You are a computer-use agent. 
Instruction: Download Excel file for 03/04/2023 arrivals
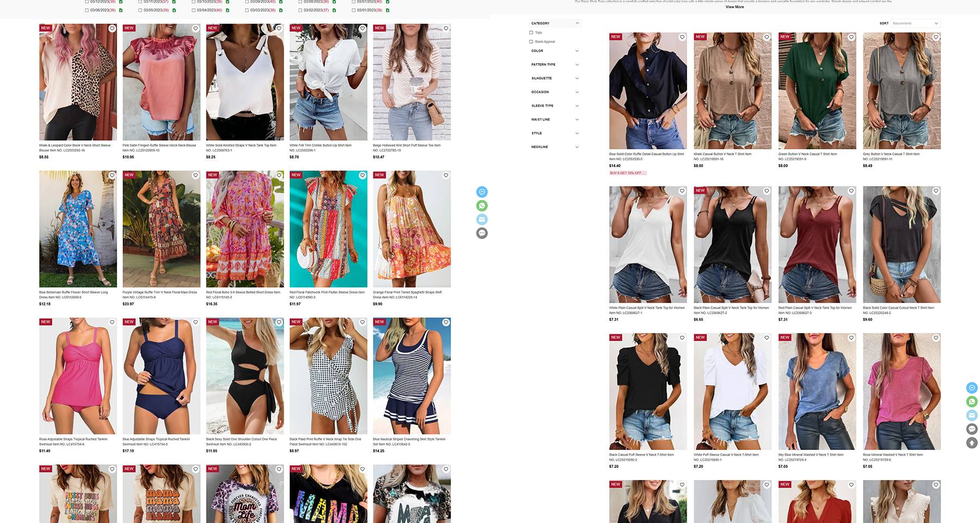[x=228, y=10]
